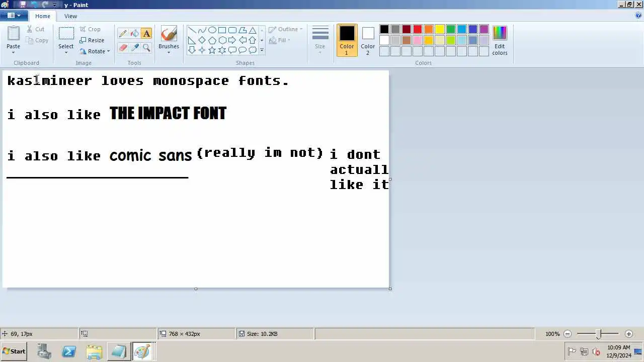Choose the Hexagon shape

222,40
